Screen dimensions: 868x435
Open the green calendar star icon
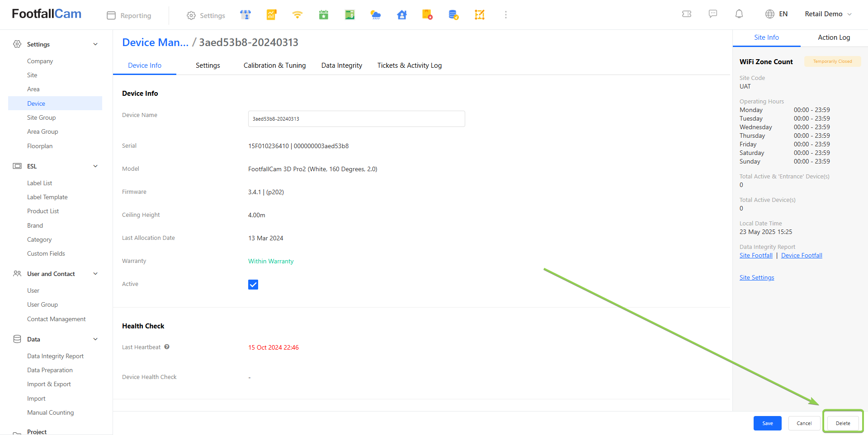click(323, 15)
